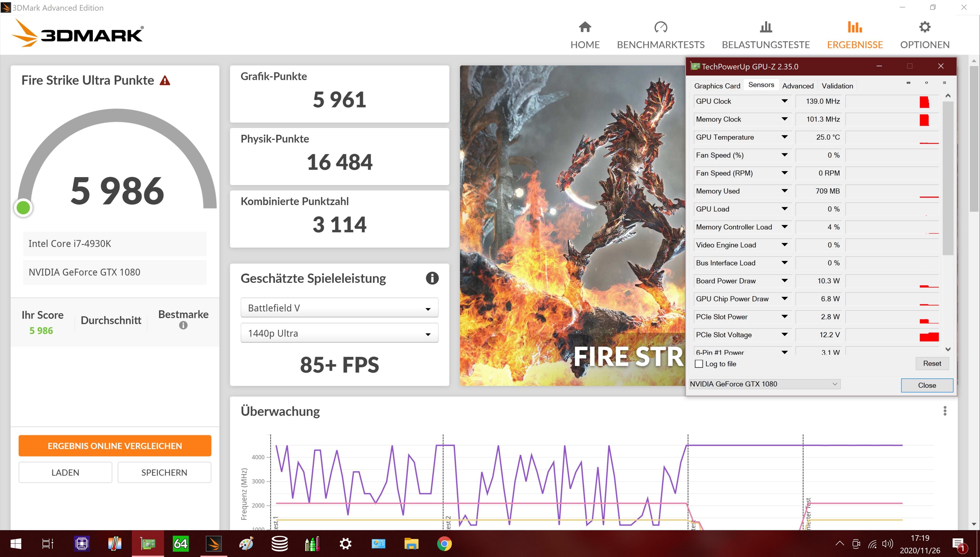Open the GPU Temperature sensor dropdown
The height and width of the screenshot is (557, 980).
[x=784, y=137]
